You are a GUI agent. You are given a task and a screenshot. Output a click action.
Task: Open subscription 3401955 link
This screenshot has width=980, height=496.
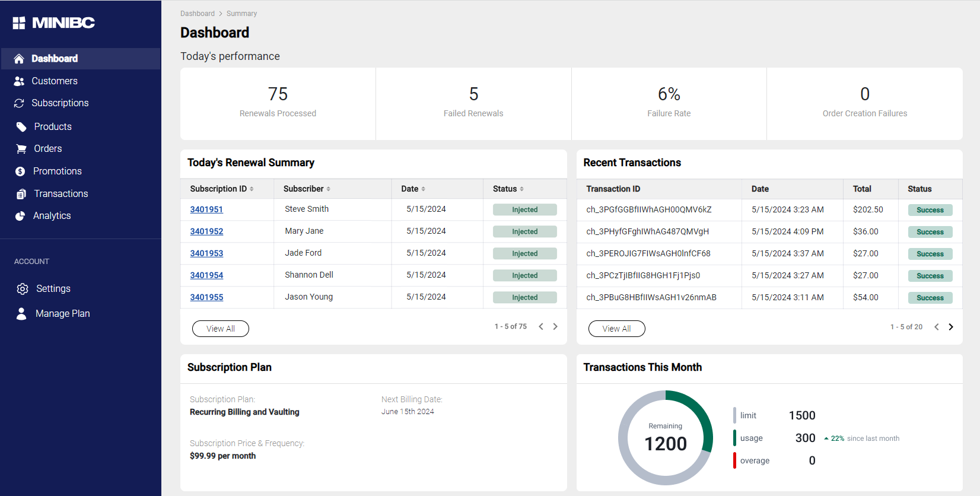point(206,297)
